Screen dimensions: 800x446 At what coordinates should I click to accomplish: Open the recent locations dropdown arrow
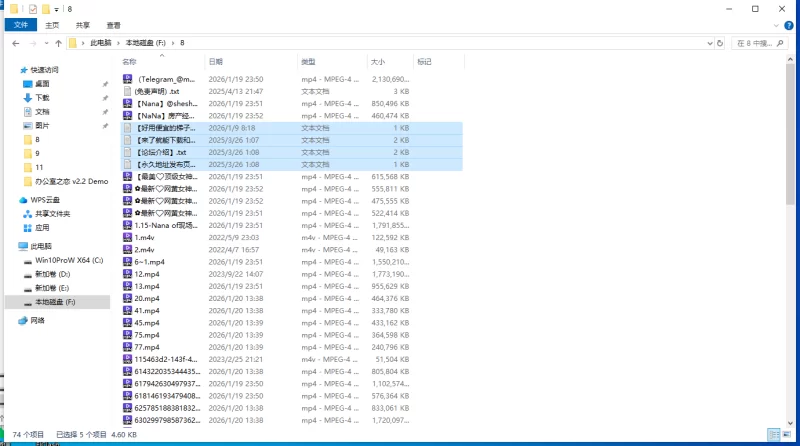coord(46,43)
